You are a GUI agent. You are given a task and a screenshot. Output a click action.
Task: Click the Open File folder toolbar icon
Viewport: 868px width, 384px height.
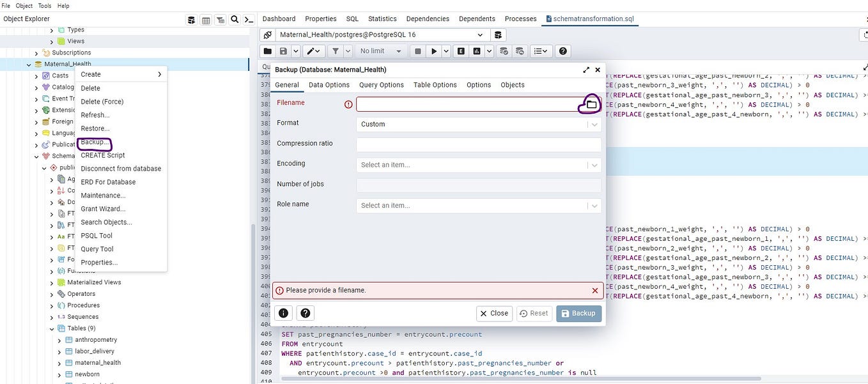[267, 51]
